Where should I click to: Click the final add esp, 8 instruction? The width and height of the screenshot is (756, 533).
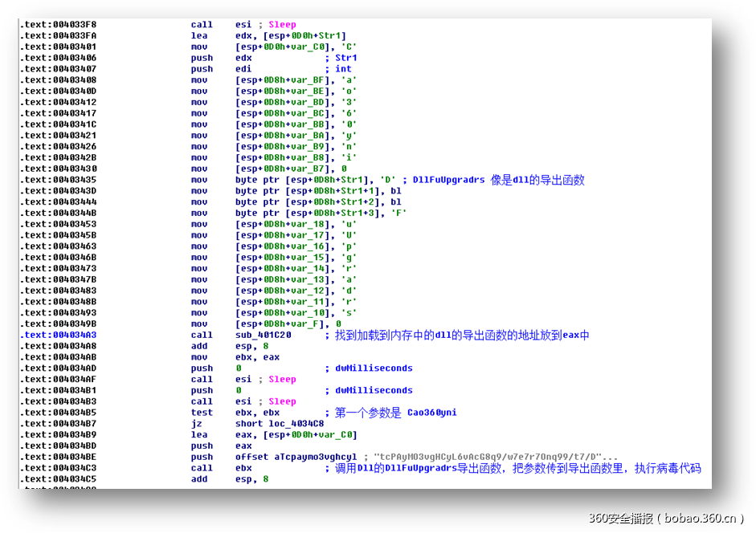click(241, 478)
